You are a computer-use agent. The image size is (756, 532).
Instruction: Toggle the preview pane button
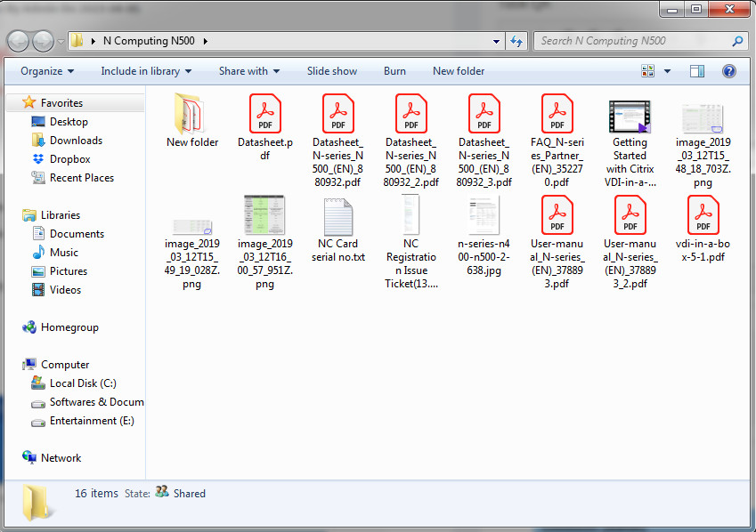click(697, 71)
